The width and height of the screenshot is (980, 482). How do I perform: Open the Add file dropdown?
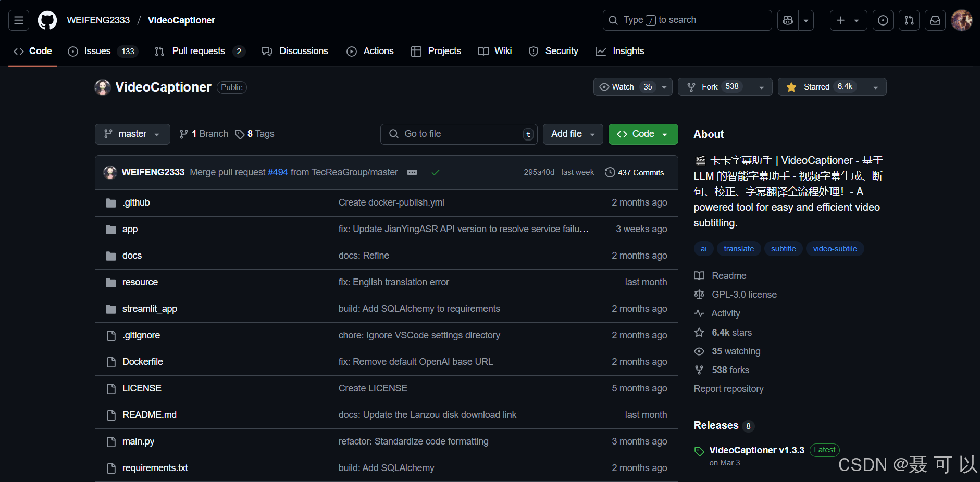click(573, 134)
